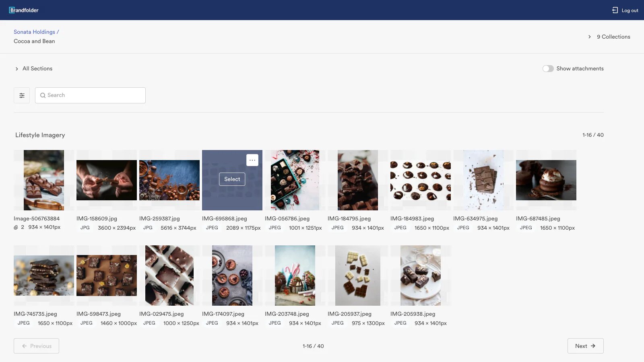Click inside the Search field
This screenshot has width=644, height=362.
point(90,95)
